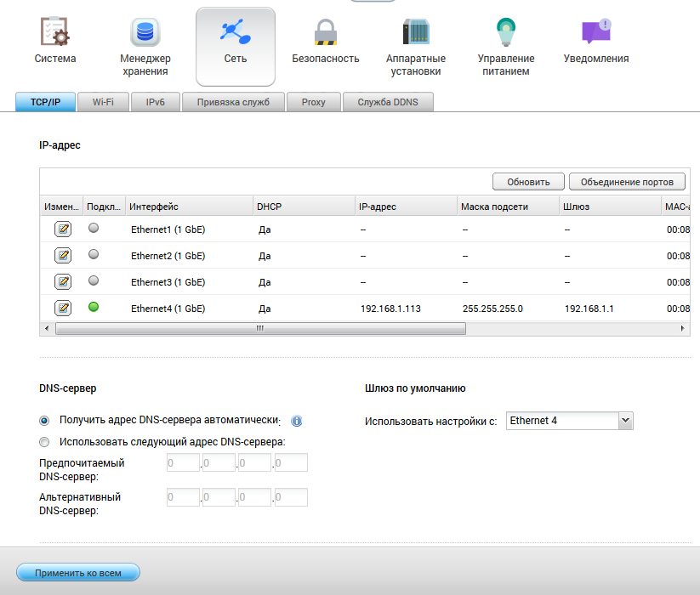Click the Объединение портов button

(x=627, y=182)
